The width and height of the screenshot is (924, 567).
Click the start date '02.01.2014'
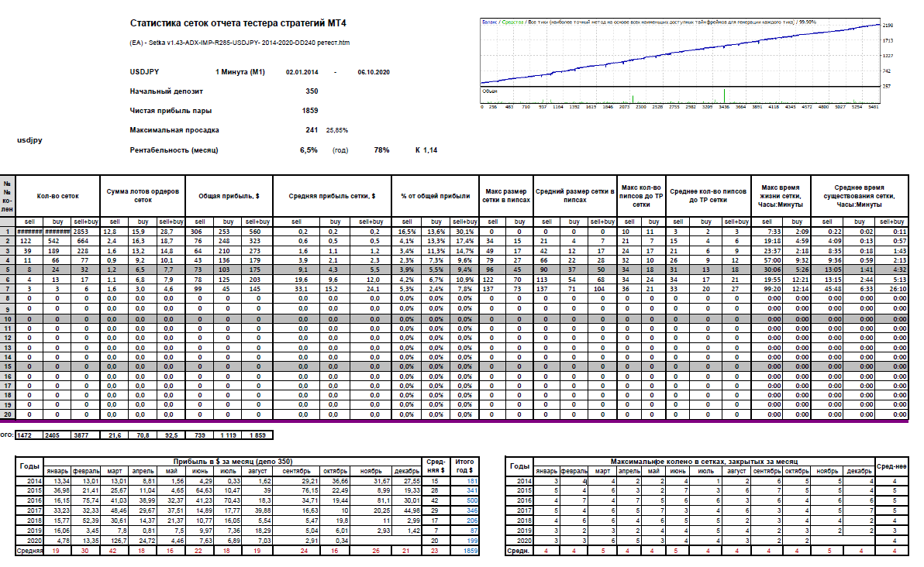[302, 72]
